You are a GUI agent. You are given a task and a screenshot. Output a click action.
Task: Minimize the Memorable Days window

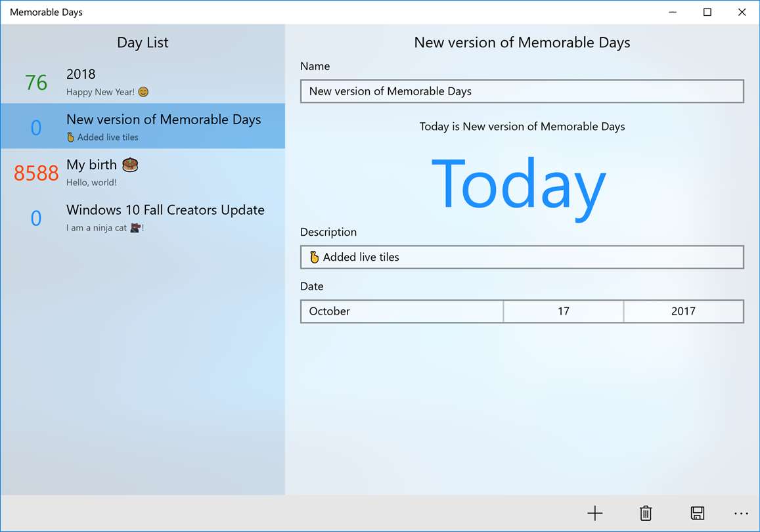pyautogui.click(x=673, y=12)
